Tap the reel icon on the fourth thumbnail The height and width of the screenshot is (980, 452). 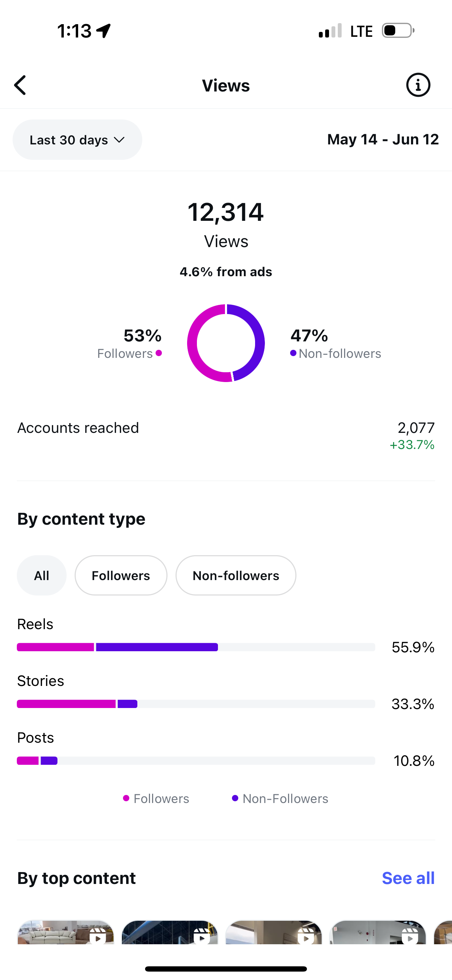tap(410, 937)
